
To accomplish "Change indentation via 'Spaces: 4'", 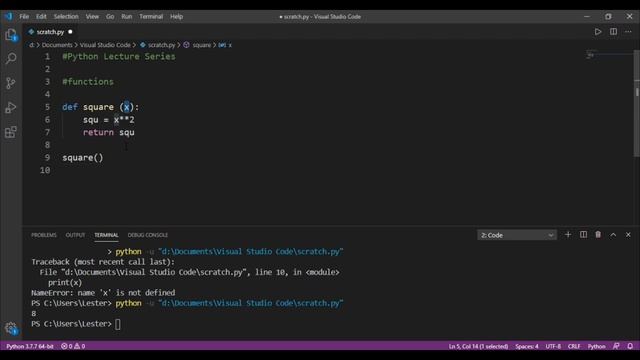I will click(527, 346).
